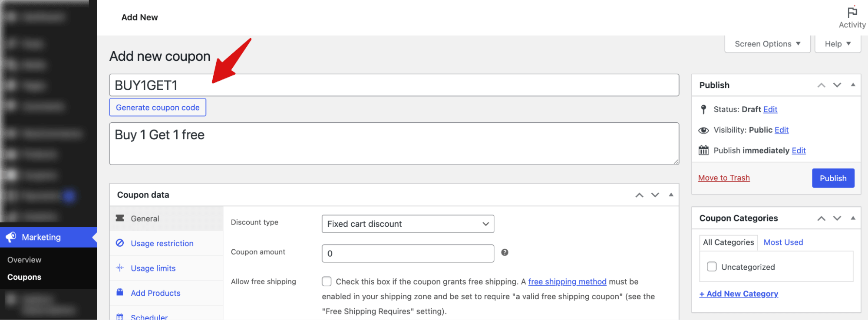Viewport: 868px width, 320px height.
Task: Switch to the Usage restriction tab
Action: pyautogui.click(x=162, y=243)
